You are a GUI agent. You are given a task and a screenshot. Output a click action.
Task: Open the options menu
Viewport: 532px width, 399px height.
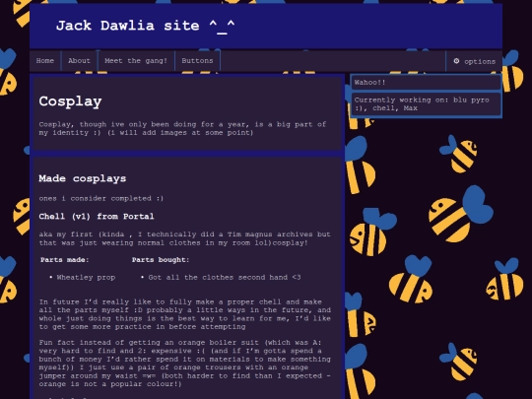474,61
